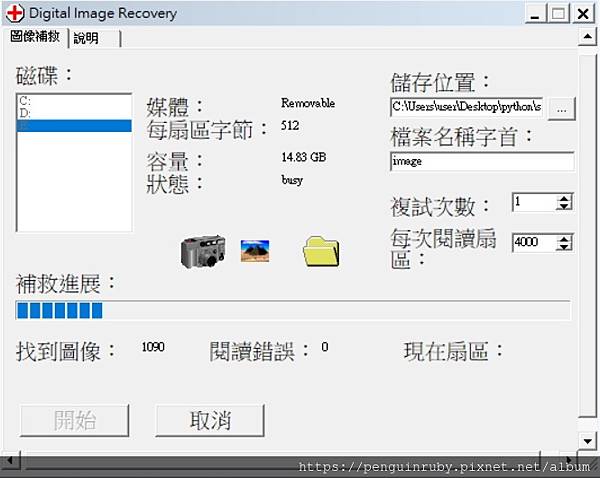Click the 檔案名稱字首 field containing 'image'
The image size is (600, 478).
point(482,161)
